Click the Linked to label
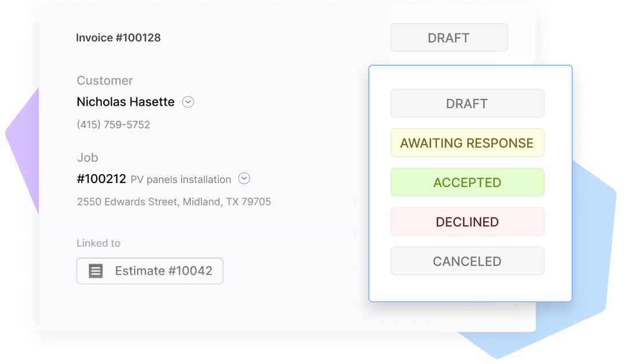The height and width of the screenshot is (364, 636). 99,243
